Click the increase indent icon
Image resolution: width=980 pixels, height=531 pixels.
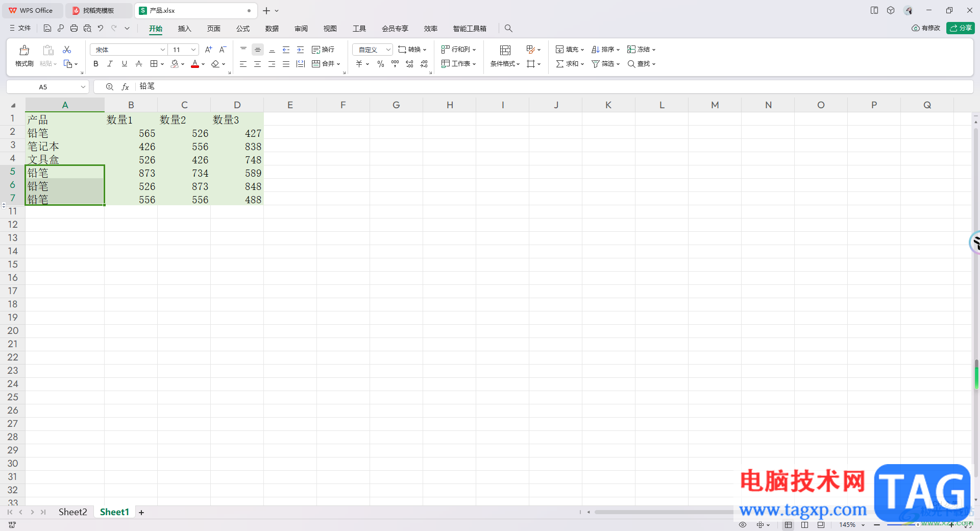coord(300,50)
